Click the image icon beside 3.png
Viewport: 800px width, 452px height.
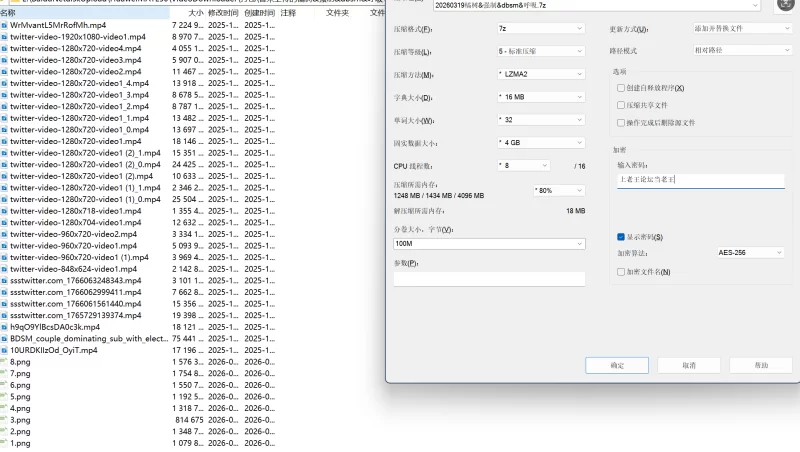point(4,420)
